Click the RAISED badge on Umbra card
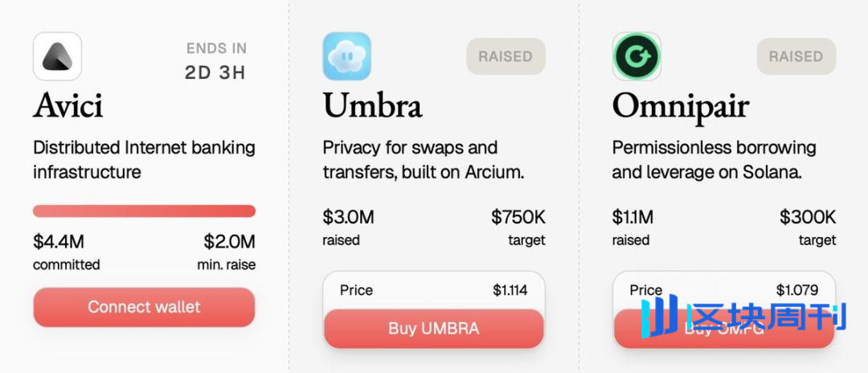868x373 pixels. pos(506,56)
